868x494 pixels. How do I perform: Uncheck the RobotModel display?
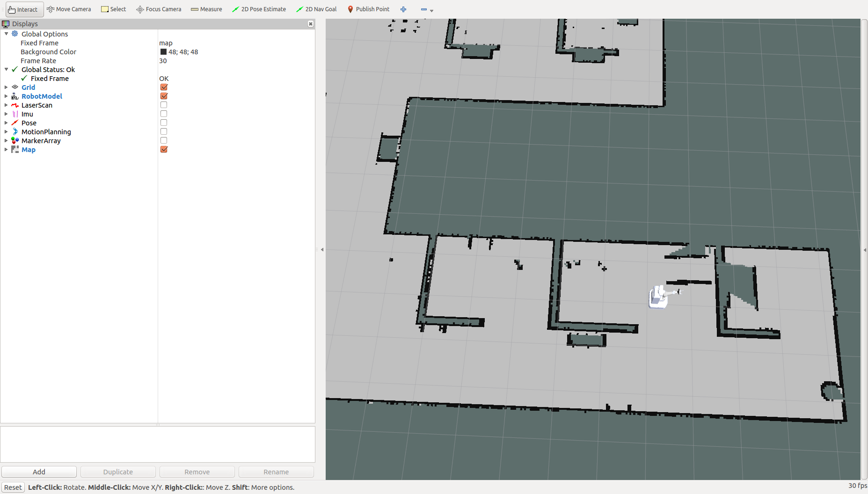(164, 96)
